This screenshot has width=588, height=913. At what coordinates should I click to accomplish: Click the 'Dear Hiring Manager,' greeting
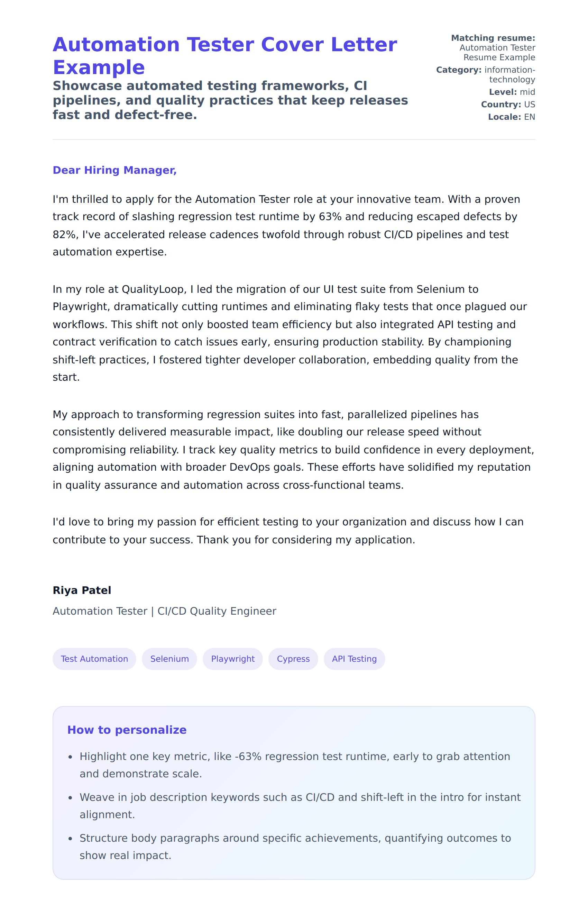[114, 170]
